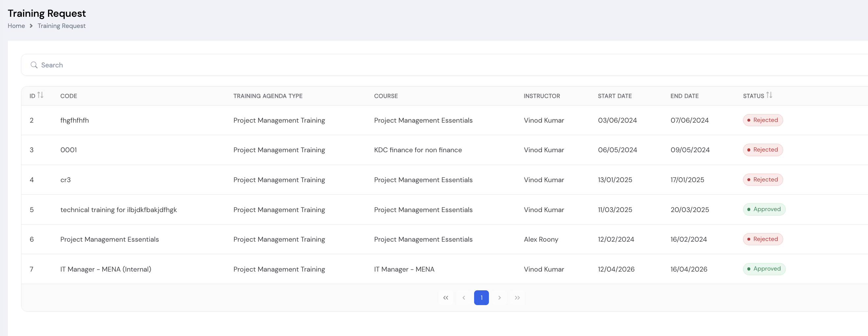Viewport: 868px width, 336px height.
Task: Focus the Search input field
Action: 444,65
